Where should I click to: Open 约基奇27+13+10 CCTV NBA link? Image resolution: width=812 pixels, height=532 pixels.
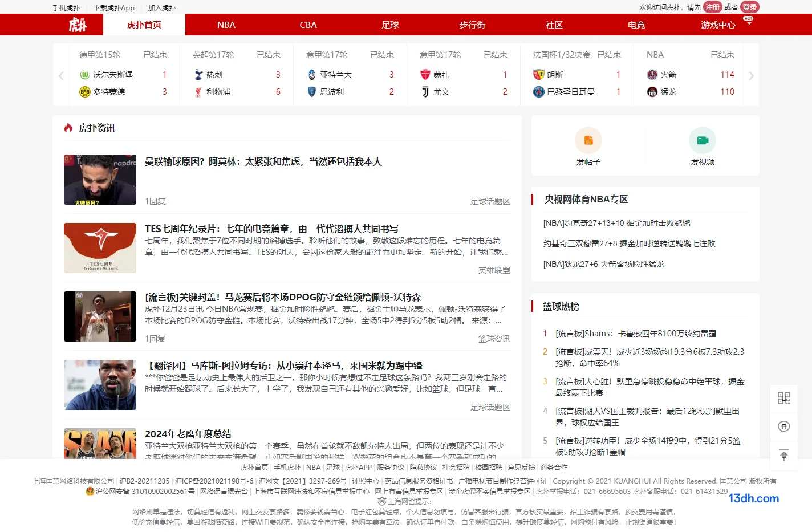tap(617, 223)
